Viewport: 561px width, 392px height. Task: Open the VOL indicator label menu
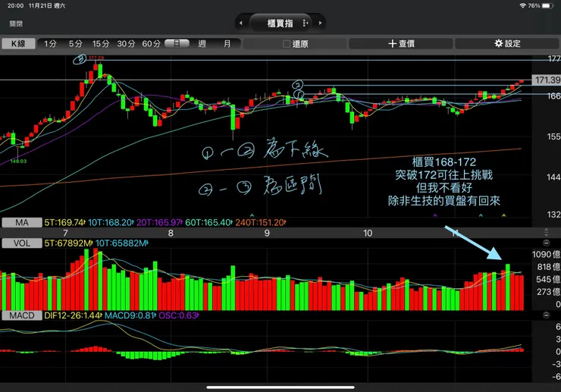[x=21, y=243]
